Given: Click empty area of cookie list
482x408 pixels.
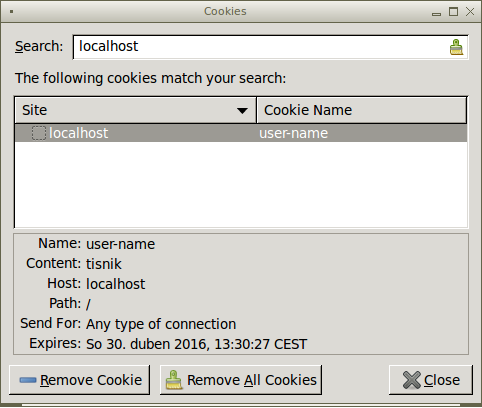Looking at the screenshot, I should [241, 185].
